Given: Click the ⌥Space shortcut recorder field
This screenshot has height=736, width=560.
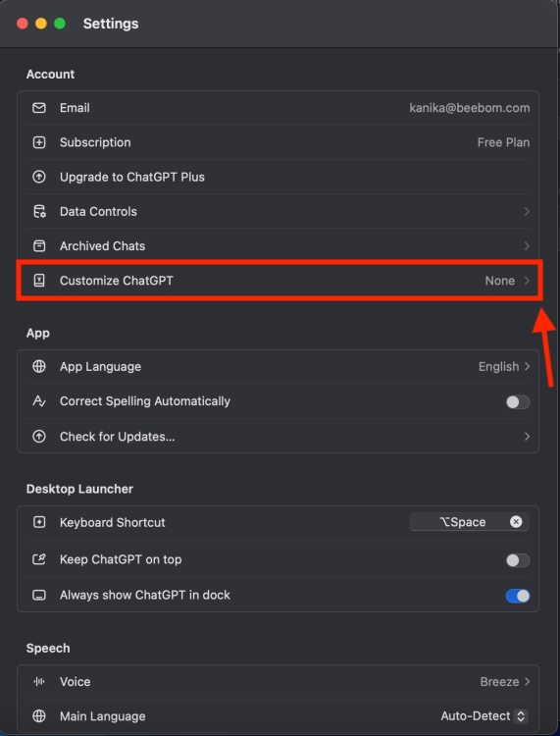Looking at the screenshot, I should click(469, 522).
